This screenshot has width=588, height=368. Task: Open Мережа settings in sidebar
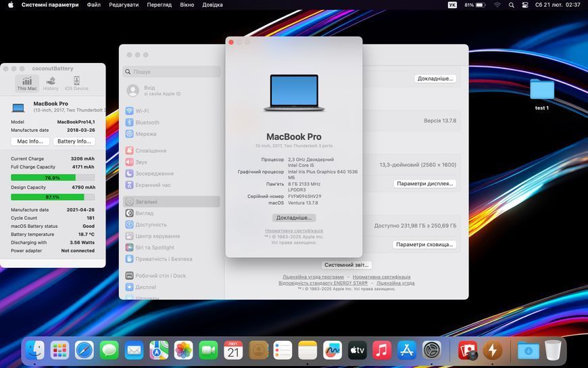pos(172,134)
